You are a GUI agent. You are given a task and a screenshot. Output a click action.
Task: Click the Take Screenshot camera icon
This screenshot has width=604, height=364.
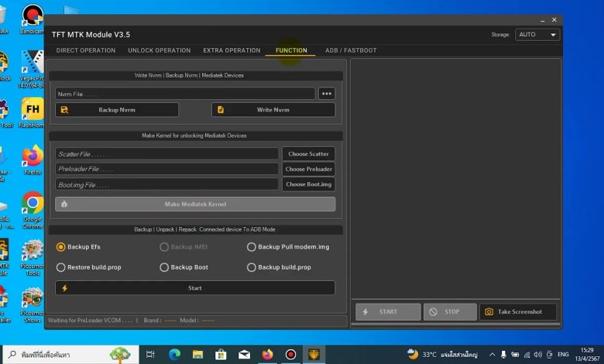(489, 312)
